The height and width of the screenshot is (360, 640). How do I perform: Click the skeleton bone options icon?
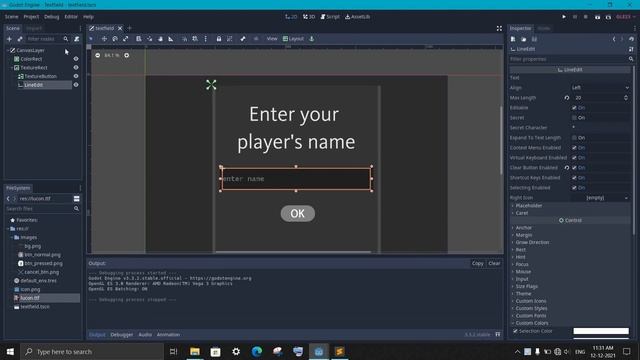pos(243,39)
